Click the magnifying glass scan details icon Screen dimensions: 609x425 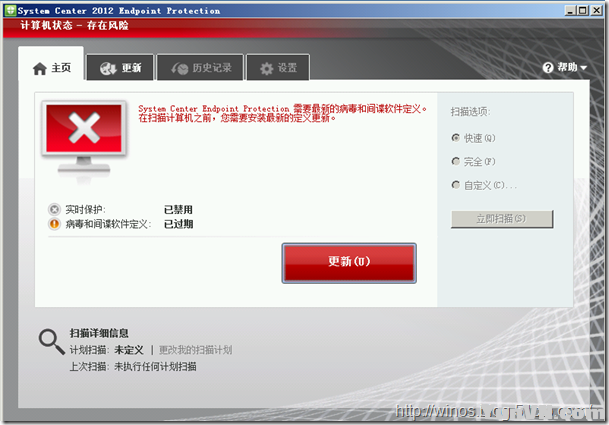[51, 342]
